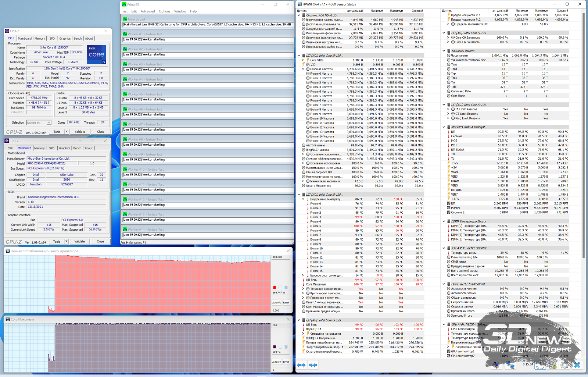This screenshot has height=377, width=588.
Task: Open the Socket #1 selection combo box
Action: point(39,122)
